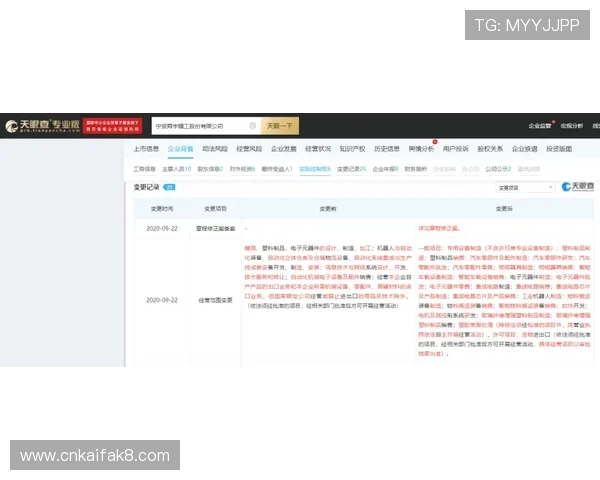Click the 变更前 column header
600x480 pixels.
pyautogui.click(x=328, y=209)
